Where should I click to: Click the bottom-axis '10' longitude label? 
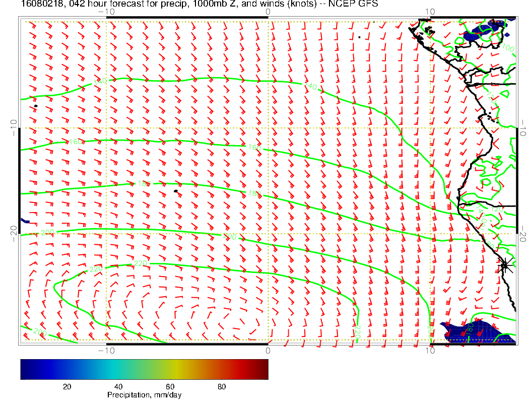tap(430, 351)
